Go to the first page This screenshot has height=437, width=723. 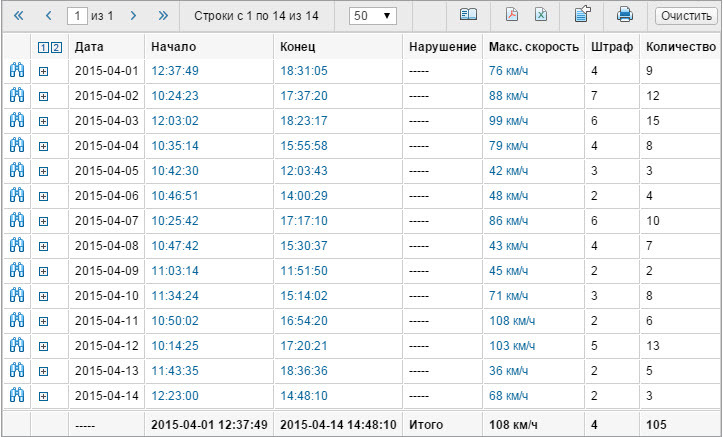18,16
